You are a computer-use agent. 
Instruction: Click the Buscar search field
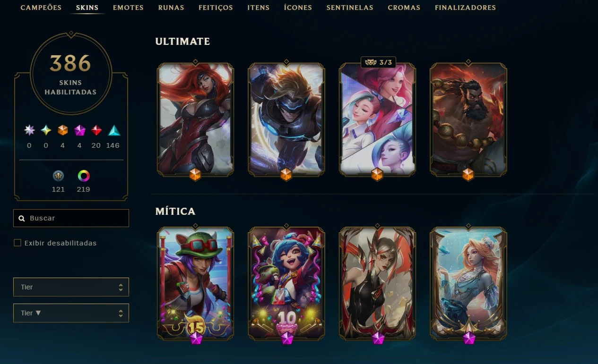pyautogui.click(x=71, y=218)
